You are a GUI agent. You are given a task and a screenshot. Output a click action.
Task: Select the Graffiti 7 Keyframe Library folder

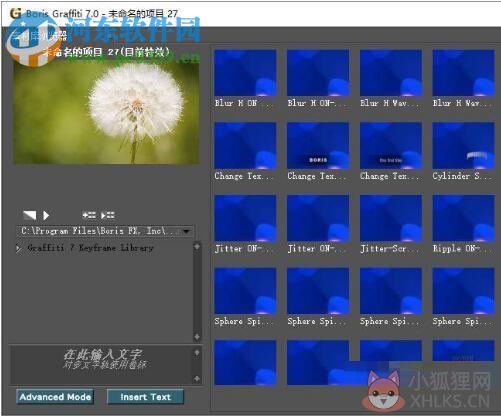(x=90, y=248)
